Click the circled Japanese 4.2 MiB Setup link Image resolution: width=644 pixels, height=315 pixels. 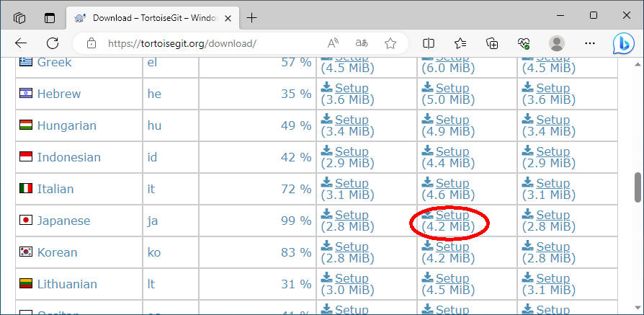coord(452,215)
